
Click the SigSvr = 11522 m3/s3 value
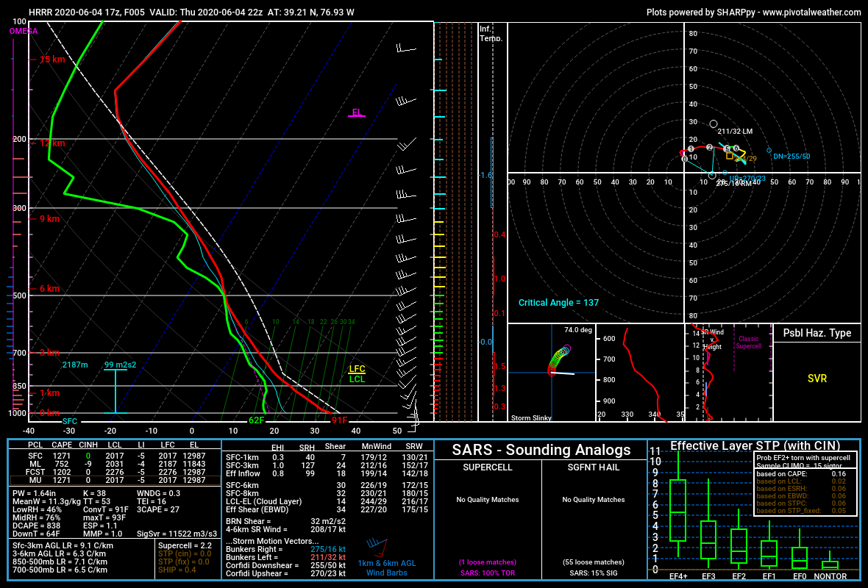(x=177, y=534)
